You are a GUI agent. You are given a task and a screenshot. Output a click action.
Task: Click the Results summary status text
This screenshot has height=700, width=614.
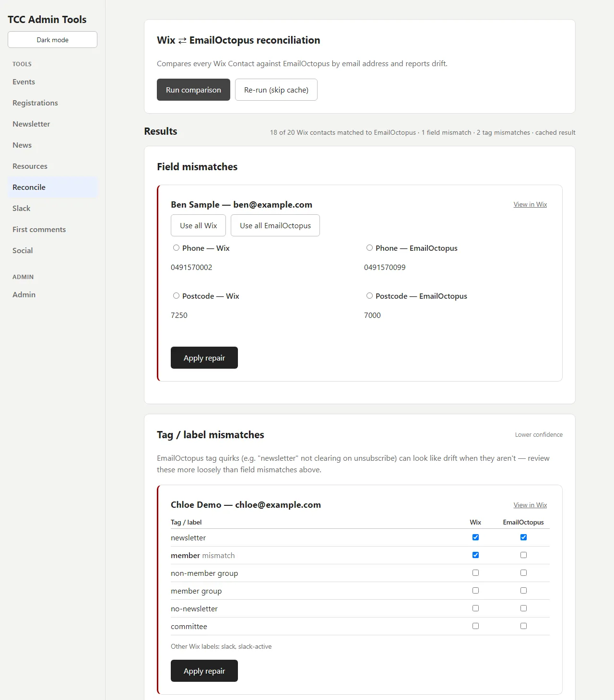point(423,133)
